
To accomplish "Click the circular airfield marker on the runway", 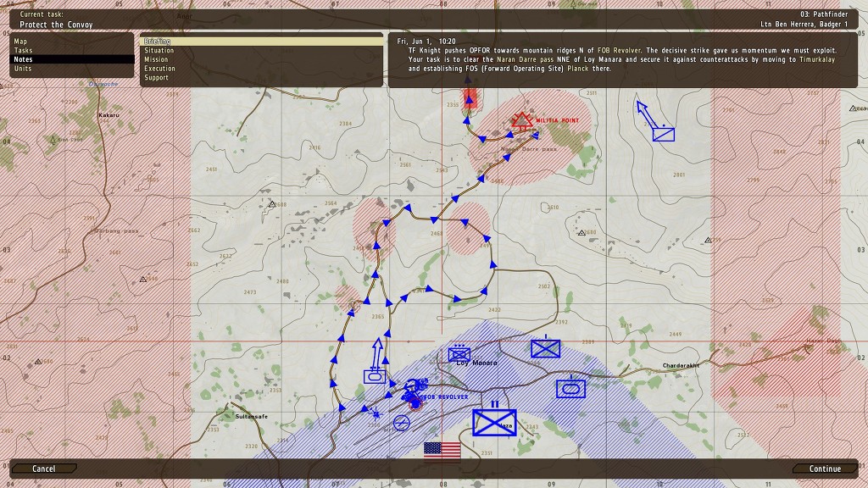I will click(x=402, y=423).
